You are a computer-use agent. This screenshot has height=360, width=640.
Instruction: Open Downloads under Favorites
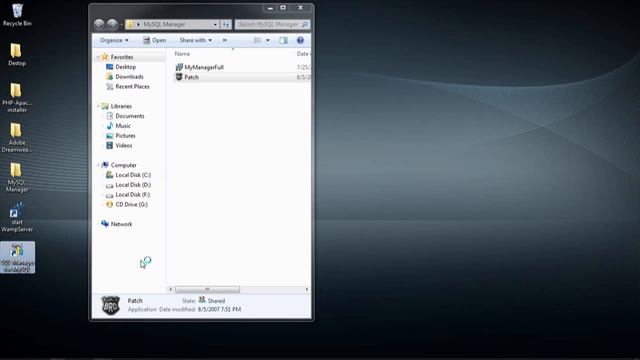129,76
